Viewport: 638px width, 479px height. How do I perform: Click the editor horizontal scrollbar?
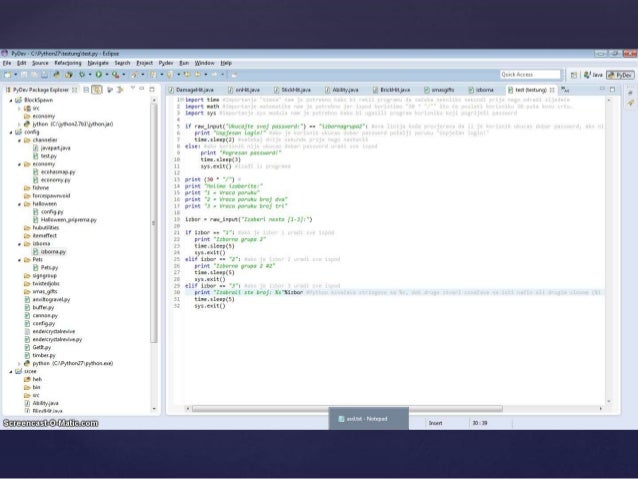point(347,409)
